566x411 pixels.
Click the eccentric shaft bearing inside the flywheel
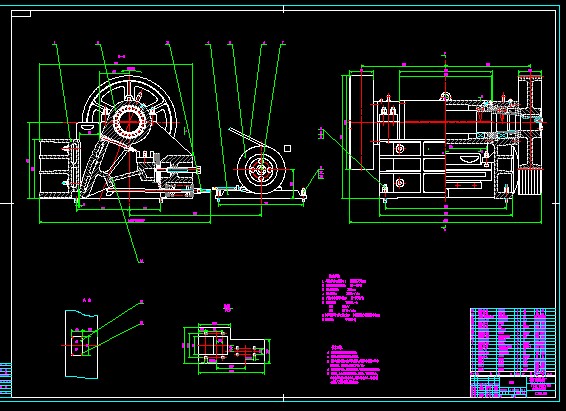click(x=129, y=121)
